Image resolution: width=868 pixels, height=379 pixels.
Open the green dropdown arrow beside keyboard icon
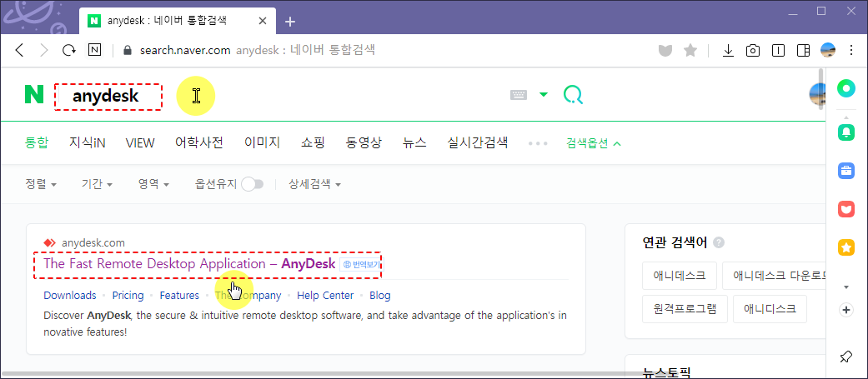(x=544, y=95)
